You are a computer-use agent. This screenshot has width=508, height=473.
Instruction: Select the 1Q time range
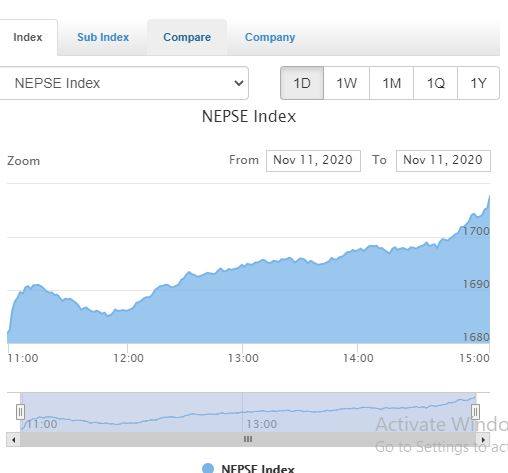point(435,83)
